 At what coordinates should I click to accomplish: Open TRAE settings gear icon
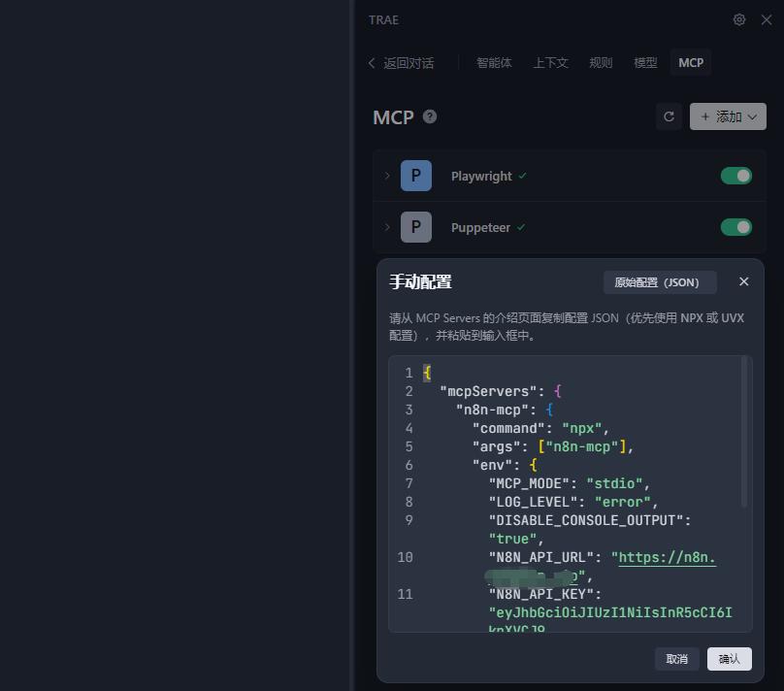click(739, 19)
